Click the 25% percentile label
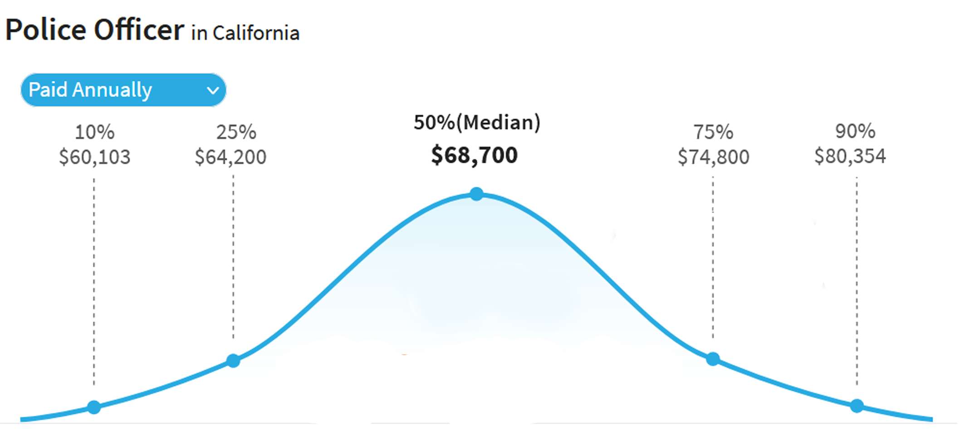Screen dimensions: 980x444 (236, 132)
